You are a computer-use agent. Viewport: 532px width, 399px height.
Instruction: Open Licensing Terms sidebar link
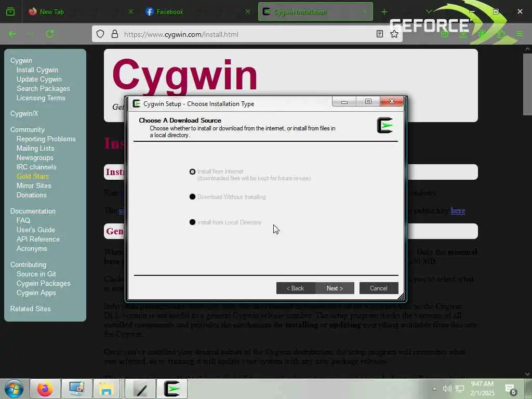coord(41,98)
